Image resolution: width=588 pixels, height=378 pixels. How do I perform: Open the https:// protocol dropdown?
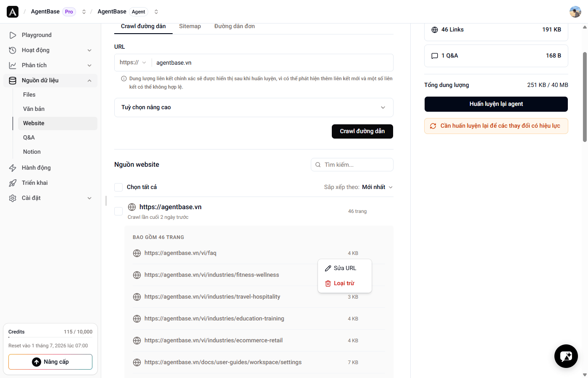pos(133,63)
